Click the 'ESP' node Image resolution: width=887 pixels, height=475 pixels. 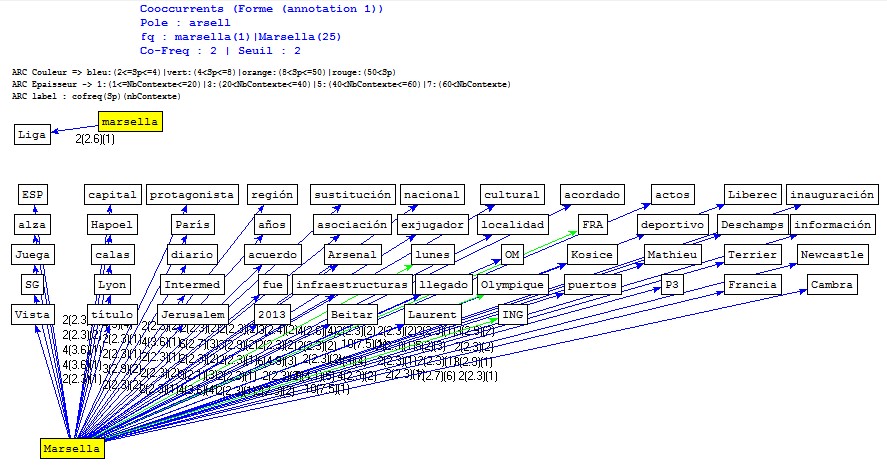pos(32,195)
